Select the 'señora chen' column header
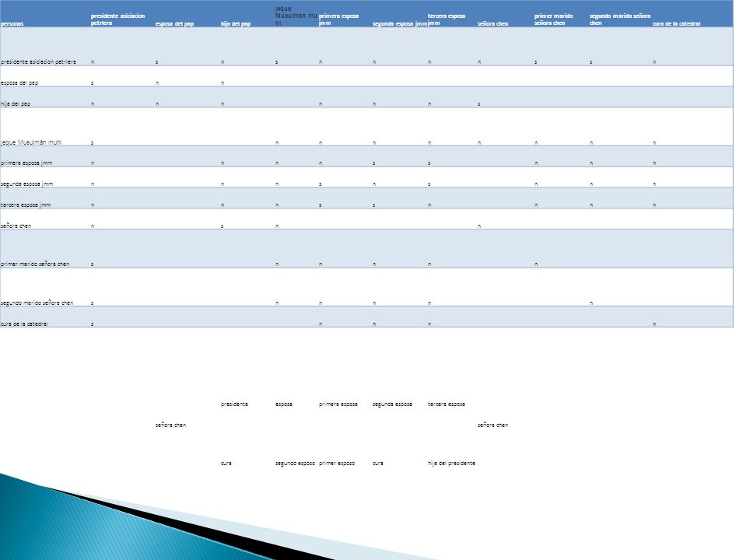Screen dimensions: 747x560 pos(493,23)
